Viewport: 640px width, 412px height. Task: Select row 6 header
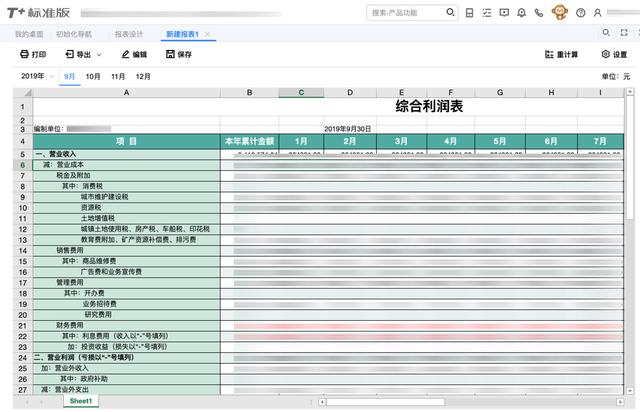click(23, 165)
